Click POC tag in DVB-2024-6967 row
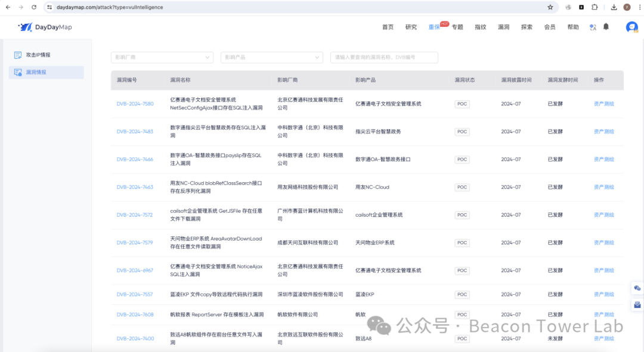The height and width of the screenshot is (352, 644). [462, 270]
